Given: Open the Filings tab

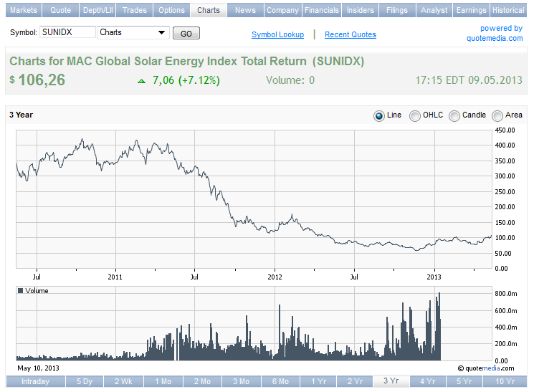Looking at the screenshot, I should pos(397,10).
